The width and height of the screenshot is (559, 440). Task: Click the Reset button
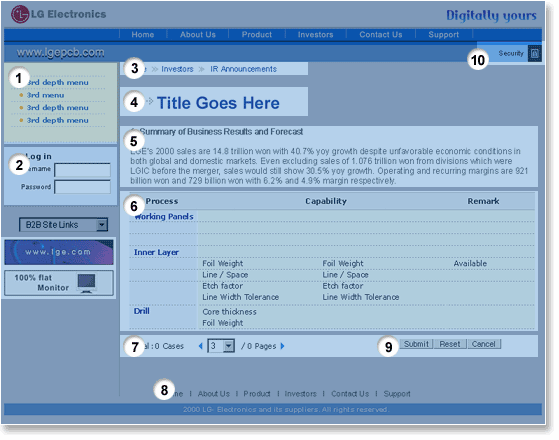[450, 344]
